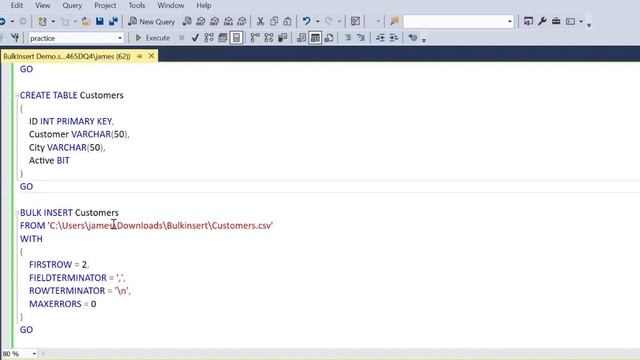Open the Tools menu

tap(136, 5)
